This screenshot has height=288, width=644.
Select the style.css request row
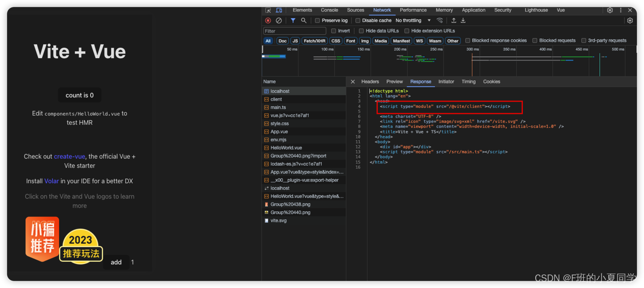(304, 124)
